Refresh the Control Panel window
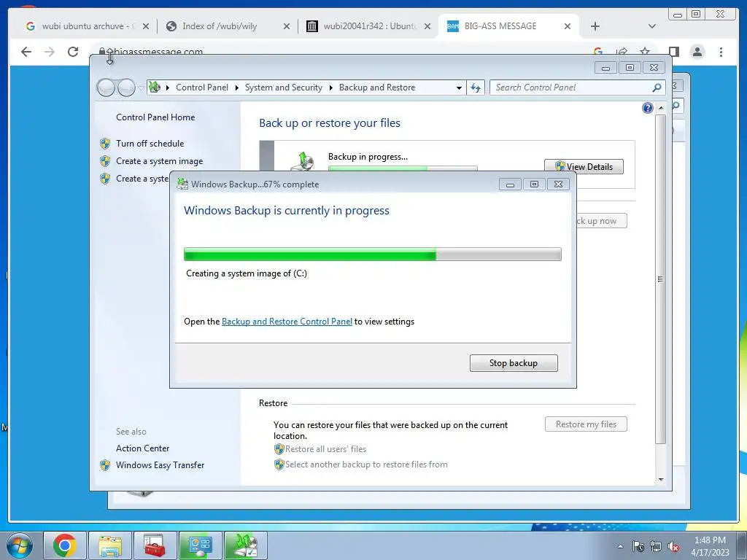 tap(476, 87)
